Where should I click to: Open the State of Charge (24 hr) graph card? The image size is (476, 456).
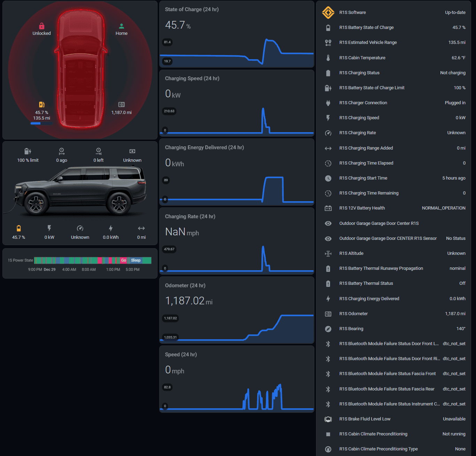click(237, 34)
